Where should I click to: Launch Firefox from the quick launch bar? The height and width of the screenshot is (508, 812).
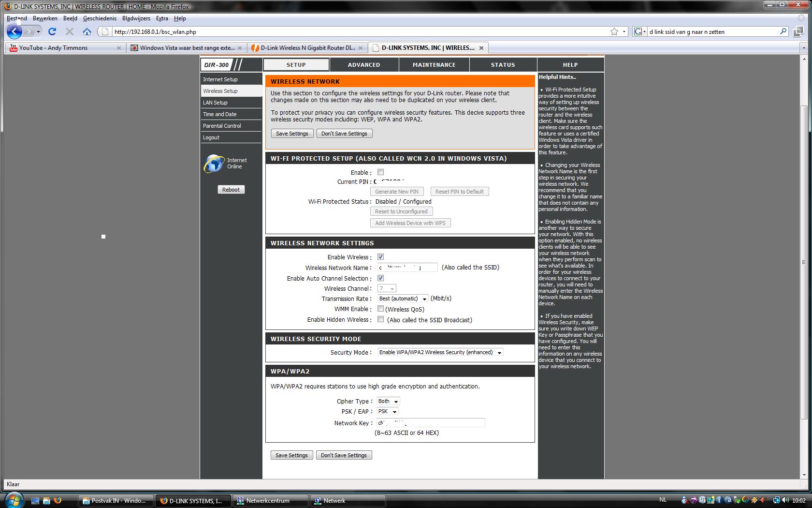point(58,501)
